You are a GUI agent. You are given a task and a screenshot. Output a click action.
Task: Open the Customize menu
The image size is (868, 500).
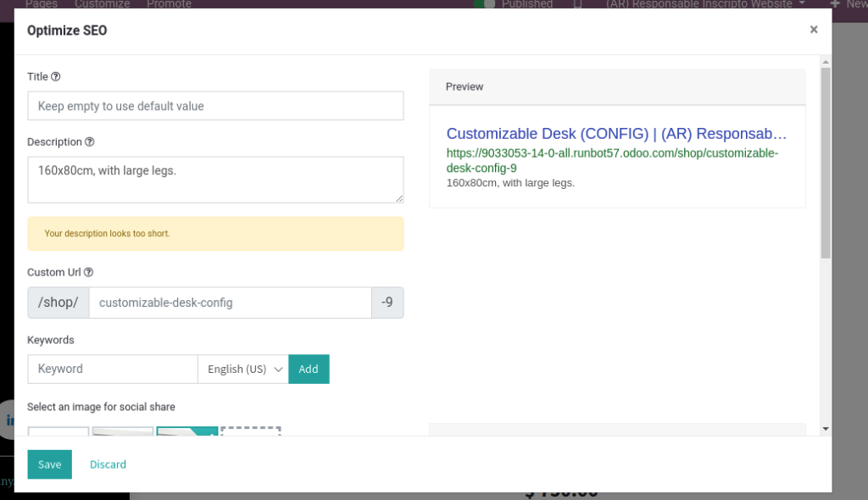(102, 4)
